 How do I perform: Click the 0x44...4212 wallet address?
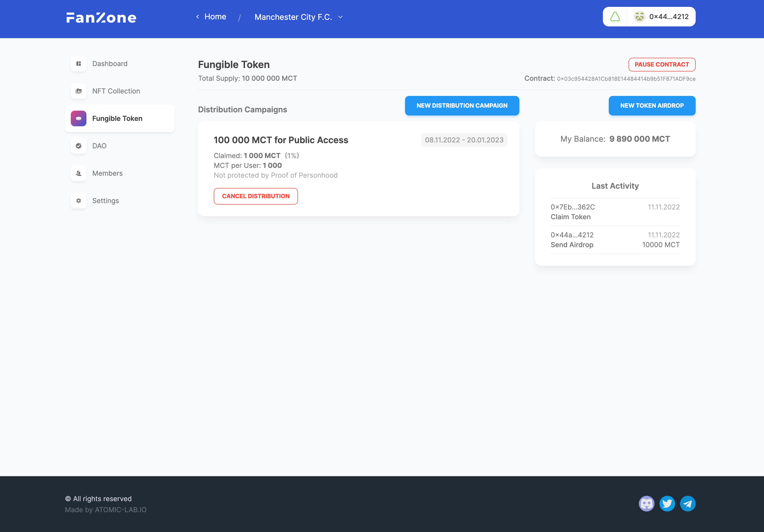(x=669, y=17)
